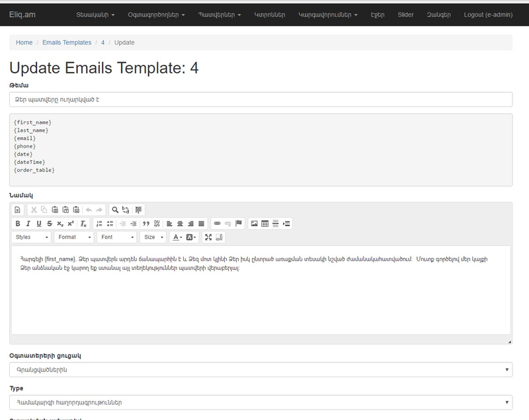
Task: Open the Styles dropdown
Action: [32, 237]
